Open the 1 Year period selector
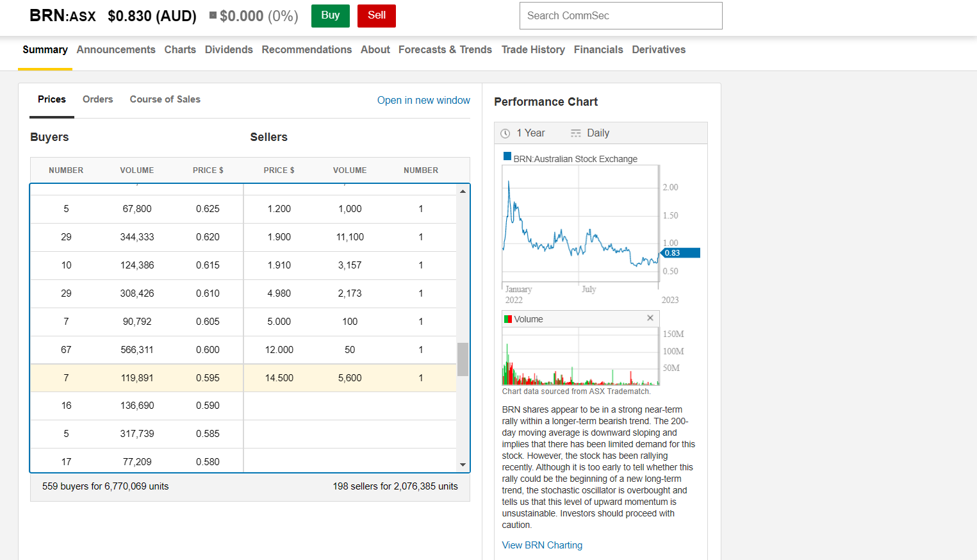 click(523, 133)
